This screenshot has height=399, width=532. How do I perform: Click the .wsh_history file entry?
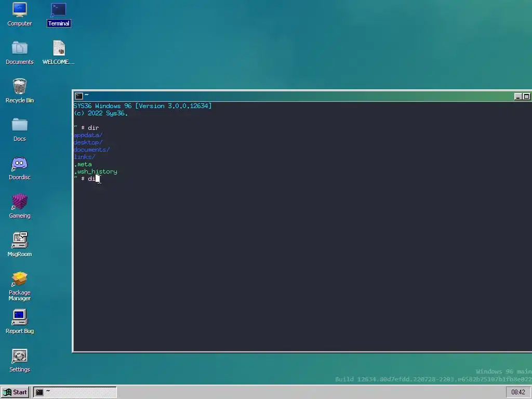click(x=96, y=171)
